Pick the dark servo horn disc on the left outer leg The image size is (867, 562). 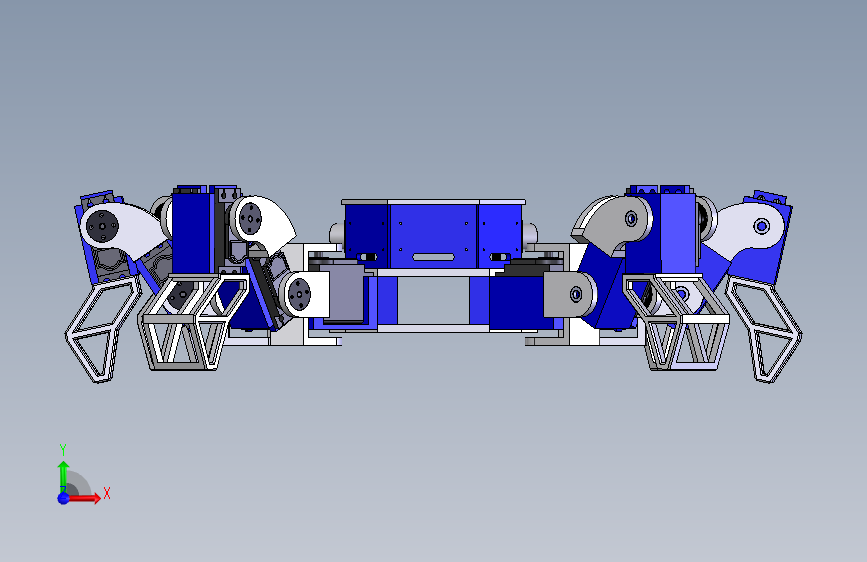[103, 225]
